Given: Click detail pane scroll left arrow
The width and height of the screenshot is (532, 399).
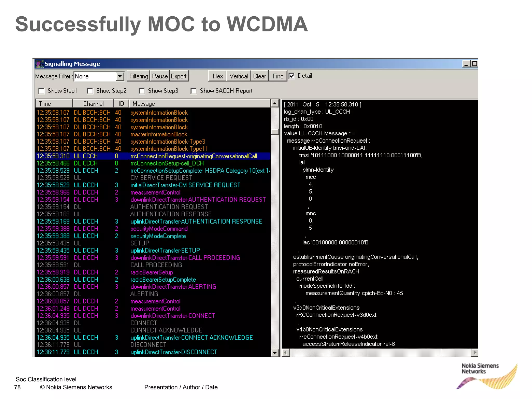Looking at the screenshot, I should (x=286, y=353).
